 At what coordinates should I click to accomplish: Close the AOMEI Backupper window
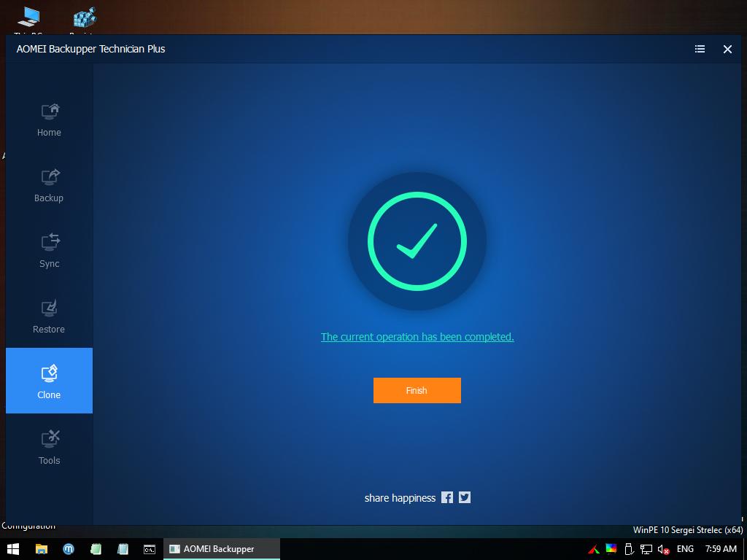[x=727, y=49]
